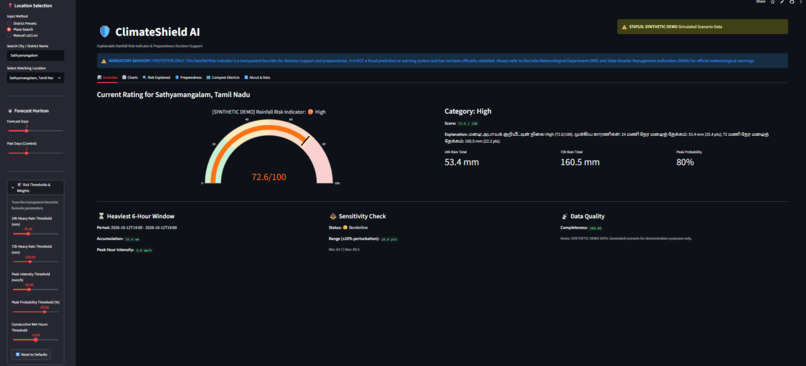Click the warning icon in STATUS: SYNTHETIC DEMO banner
This screenshot has height=366, width=806.
(625, 27)
